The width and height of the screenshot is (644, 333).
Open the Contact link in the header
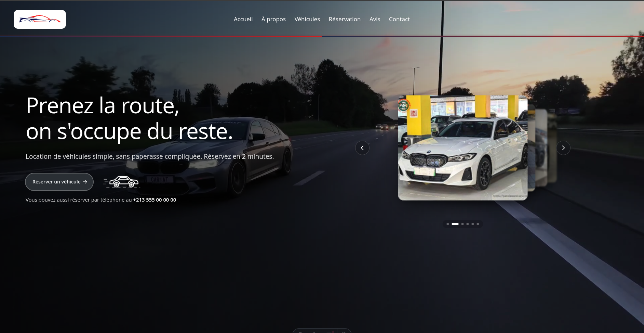click(399, 19)
